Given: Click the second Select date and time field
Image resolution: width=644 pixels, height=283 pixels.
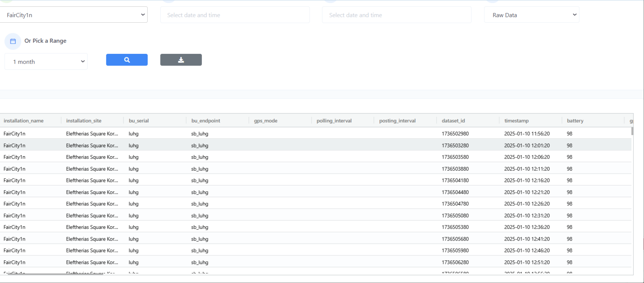Looking at the screenshot, I should (x=396, y=15).
